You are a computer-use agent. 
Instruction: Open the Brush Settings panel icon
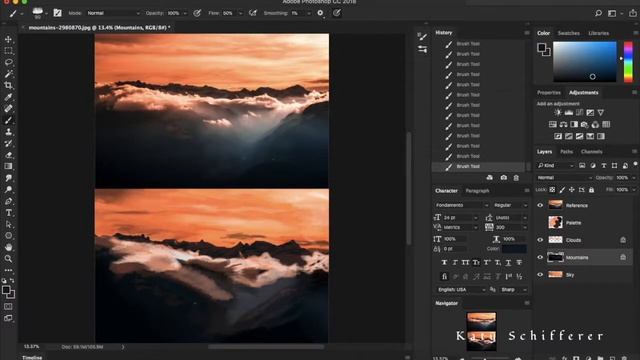point(58,13)
